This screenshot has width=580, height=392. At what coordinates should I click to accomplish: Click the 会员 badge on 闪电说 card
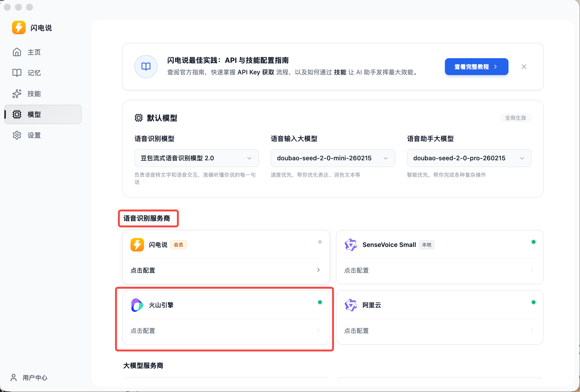178,245
